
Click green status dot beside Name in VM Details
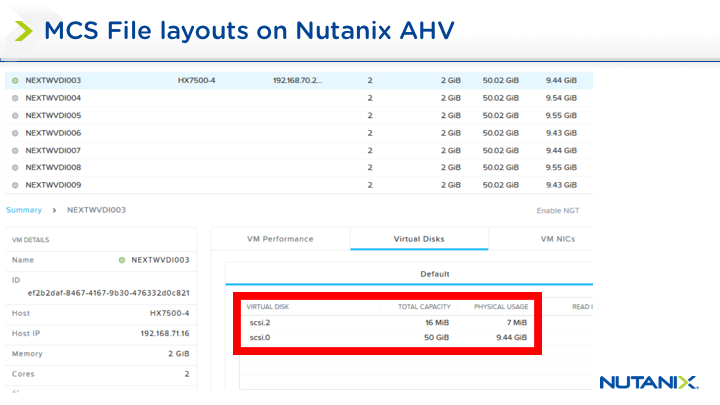tap(122, 260)
